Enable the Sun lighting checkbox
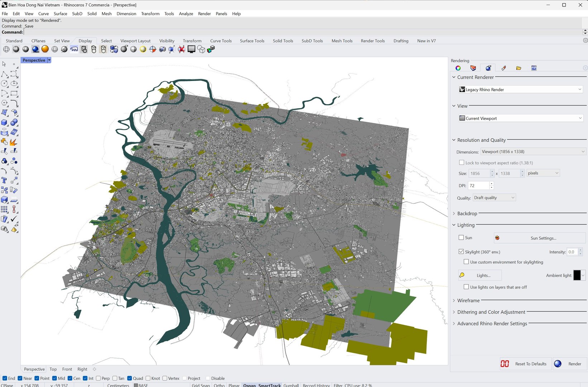 pyautogui.click(x=461, y=238)
